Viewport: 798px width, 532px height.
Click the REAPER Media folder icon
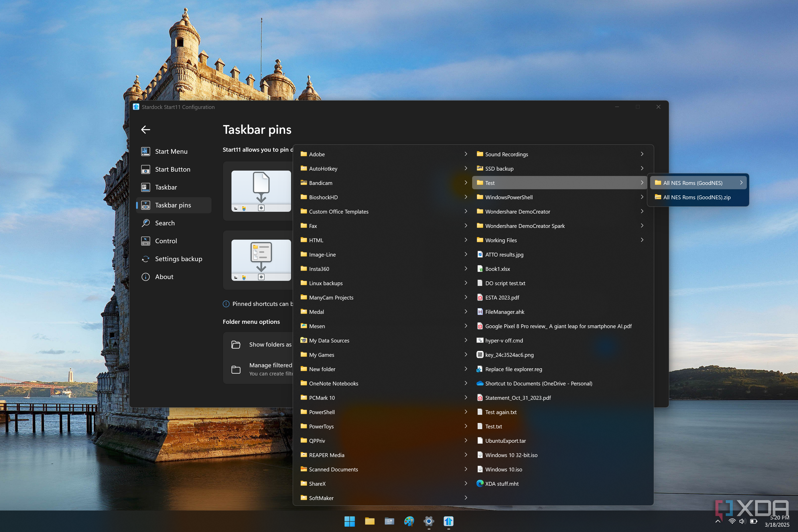click(x=304, y=455)
